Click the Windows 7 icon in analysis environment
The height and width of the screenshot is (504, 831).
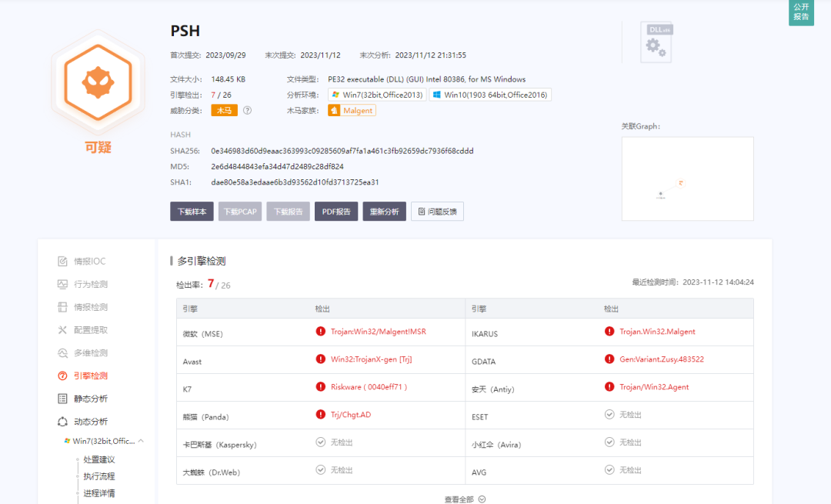click(335, 95)
